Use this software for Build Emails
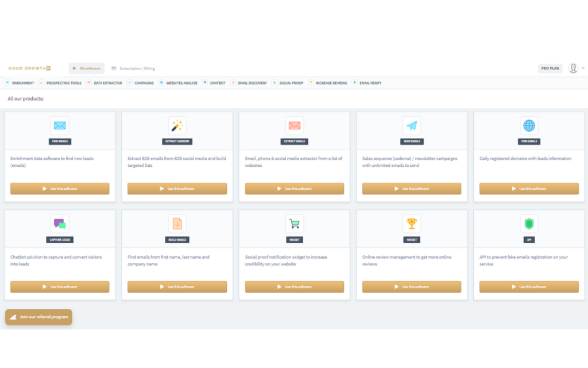This screenshot has height=368, width=588. tap(177, 287)
